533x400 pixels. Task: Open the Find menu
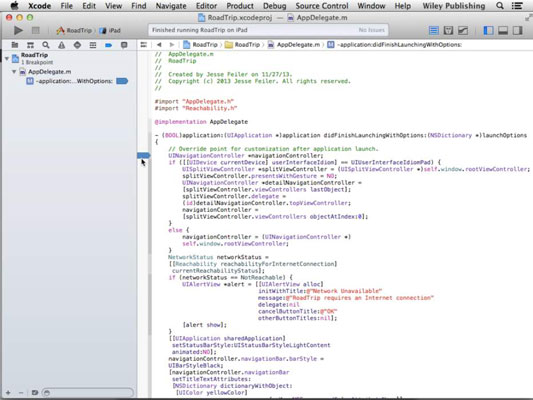point(139,6)
